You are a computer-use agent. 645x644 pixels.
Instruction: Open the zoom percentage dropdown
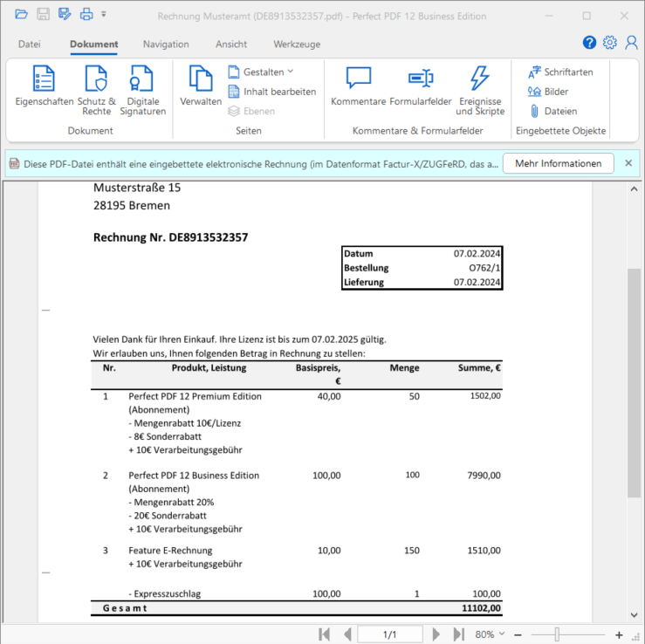pyautogui.click(x=491, y=634)
